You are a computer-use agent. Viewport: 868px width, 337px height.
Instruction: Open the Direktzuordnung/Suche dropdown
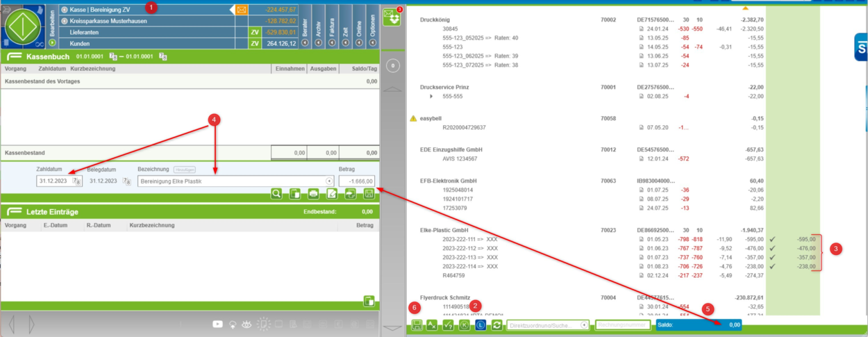tap(584, 324)
